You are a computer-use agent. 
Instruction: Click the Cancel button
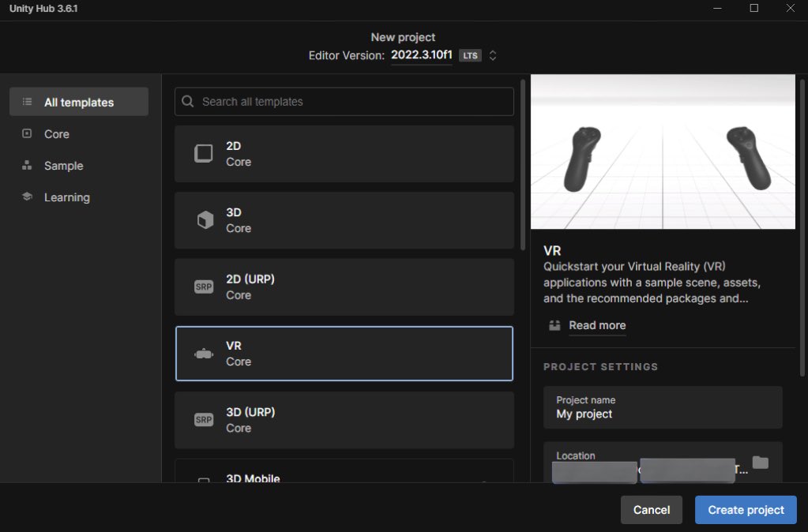coord(652,510)
